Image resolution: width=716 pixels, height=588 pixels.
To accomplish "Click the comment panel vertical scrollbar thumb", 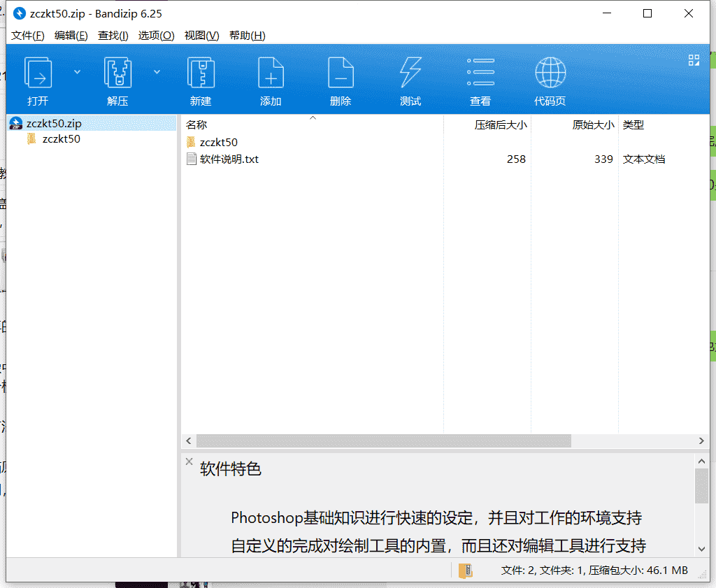I will [x=701, y=486].
